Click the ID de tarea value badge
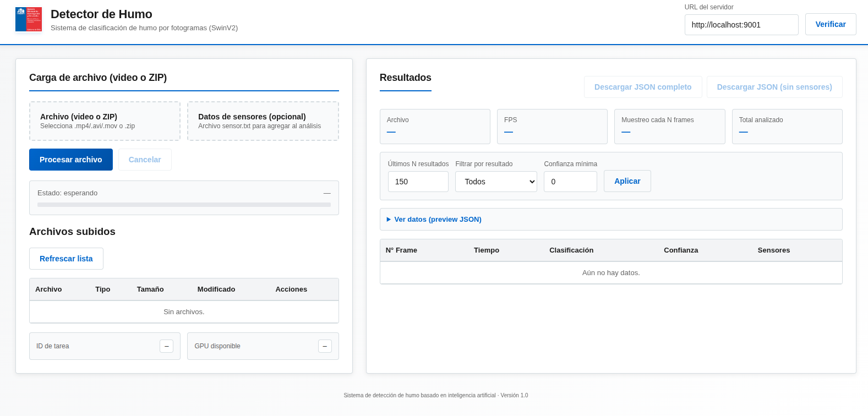 pyautogui.click(x=166, y=346)
